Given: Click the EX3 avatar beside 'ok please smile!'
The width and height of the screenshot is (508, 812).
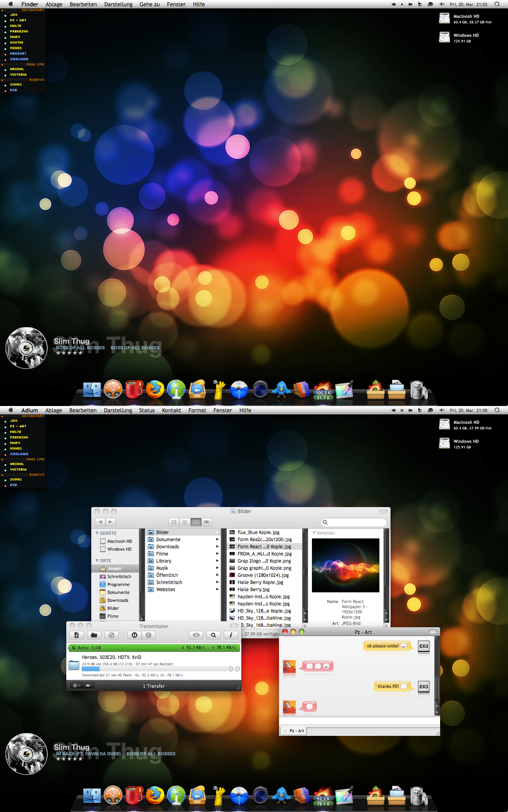Looking at the screenshot, I should pos(424,646).
